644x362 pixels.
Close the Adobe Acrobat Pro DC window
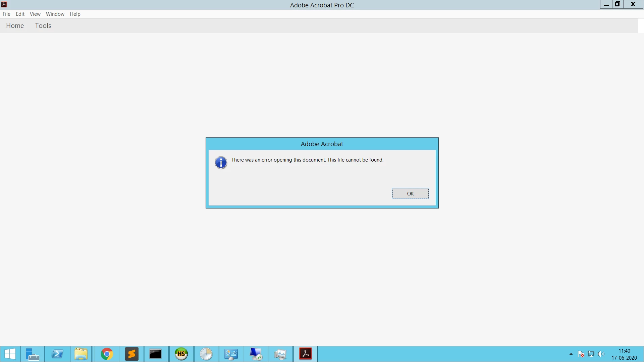coord(633,4)
